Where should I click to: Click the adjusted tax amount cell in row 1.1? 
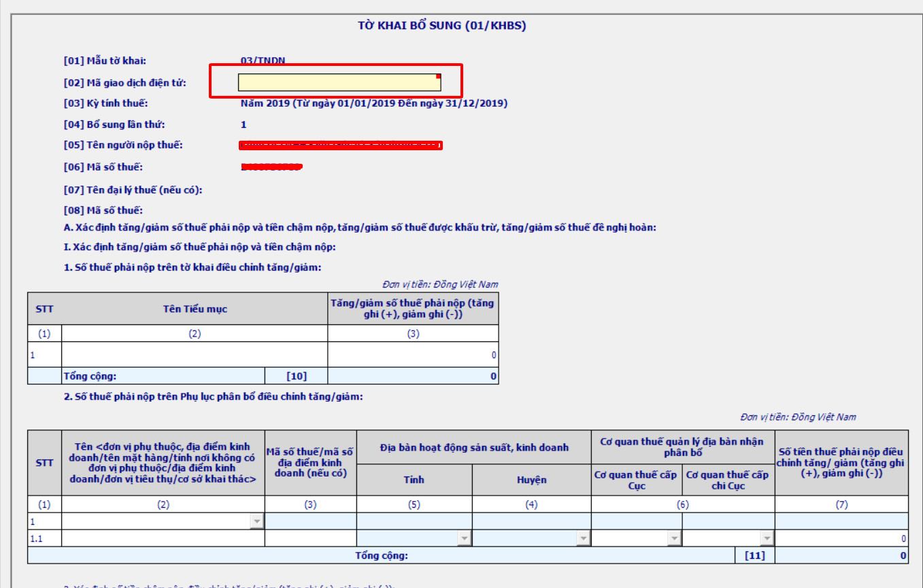pos(841,538)
